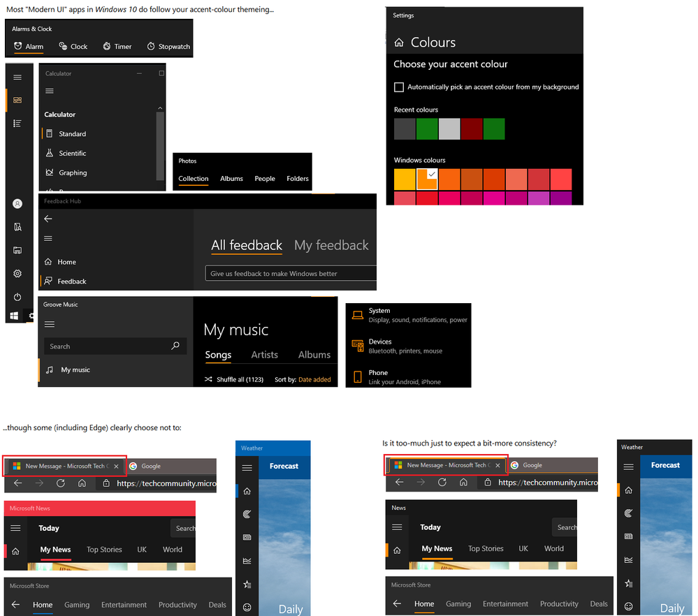Click Refresh in the grey-tabbed Edge window
The image size is (698, 616).
pos(61,483)
